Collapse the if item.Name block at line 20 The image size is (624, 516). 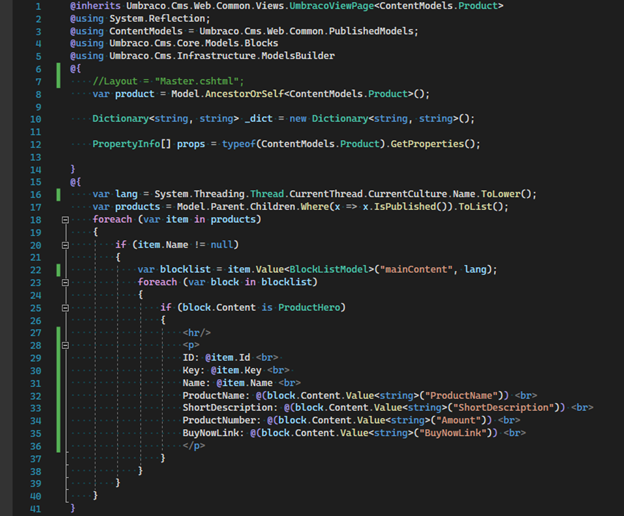[66, 245]
